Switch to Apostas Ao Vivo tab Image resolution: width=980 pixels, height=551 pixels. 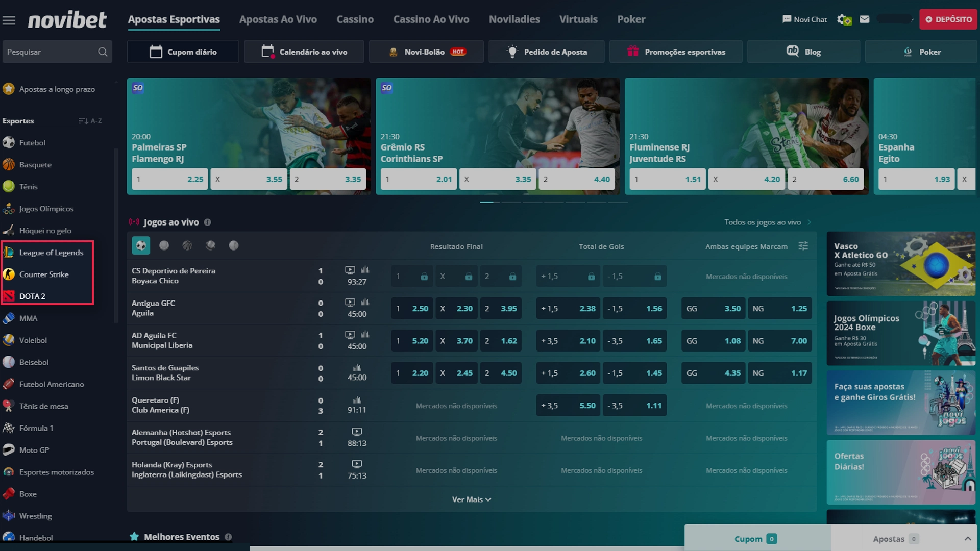point(278,19)
